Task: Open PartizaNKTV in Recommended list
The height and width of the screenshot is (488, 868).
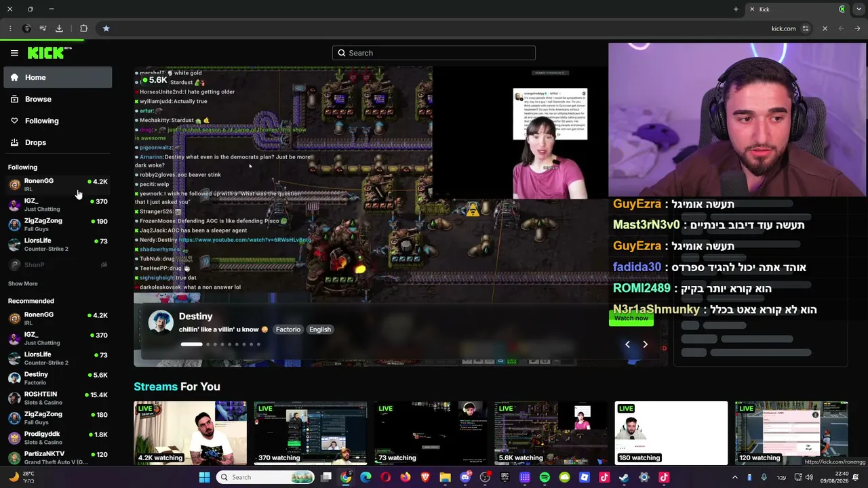Action: point(58,457)
